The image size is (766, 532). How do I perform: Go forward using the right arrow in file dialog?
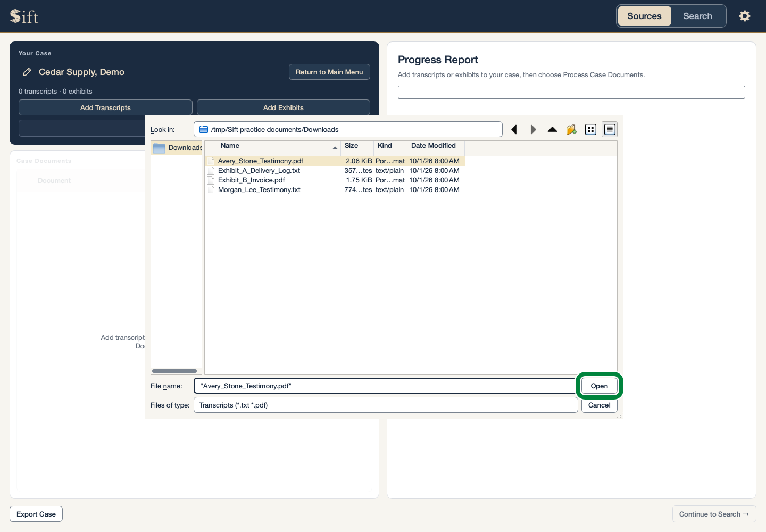click(533, 129)
